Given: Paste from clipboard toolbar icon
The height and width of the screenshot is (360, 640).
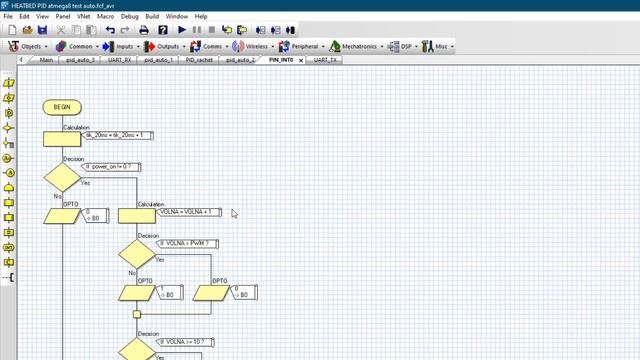Looking at the screenshot, I should coord(91,30).
